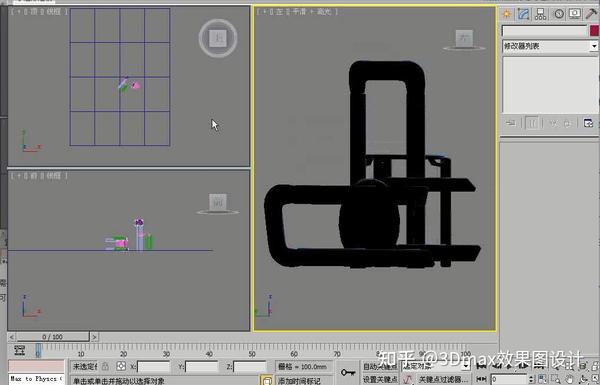Click the left viewport shading label
This screenshot has height=385, width=600.
point(315,12)
